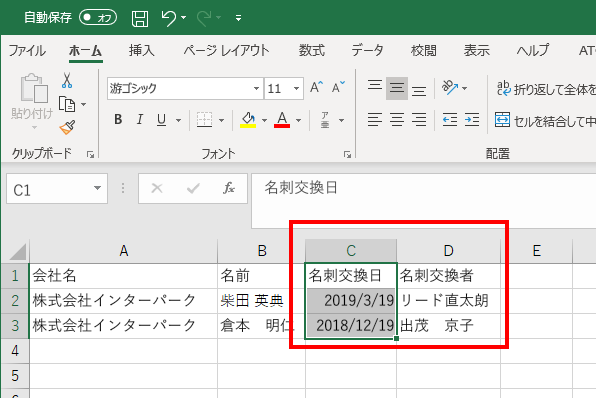Click the text orientation icon
This screenshot has height=398, width=596.
(x=450, y=87)
